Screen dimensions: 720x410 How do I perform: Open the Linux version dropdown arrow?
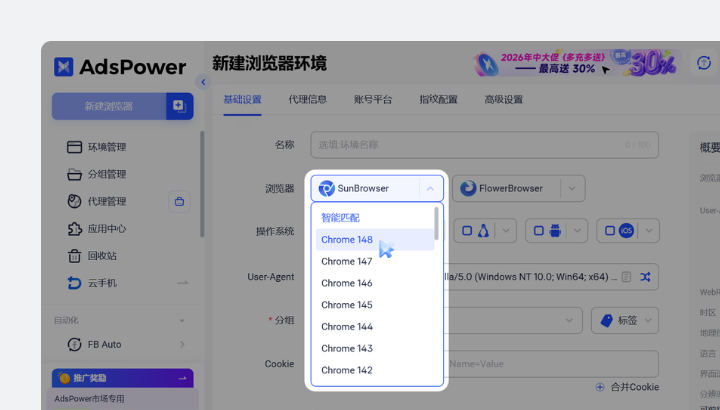506,230
